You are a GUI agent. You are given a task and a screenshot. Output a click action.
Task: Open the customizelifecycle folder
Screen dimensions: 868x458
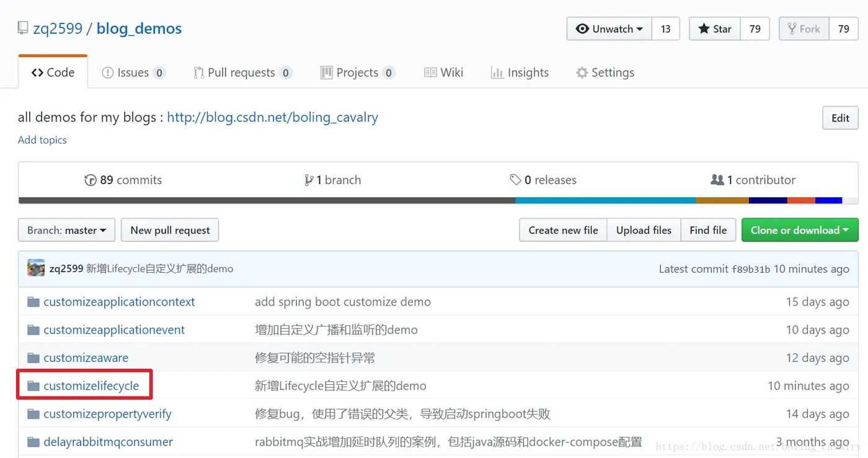point(91,385)
